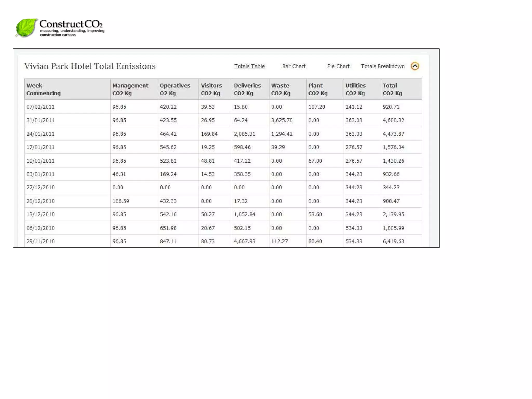
Task: Open the Totals Table view
Action: (249, 66)
